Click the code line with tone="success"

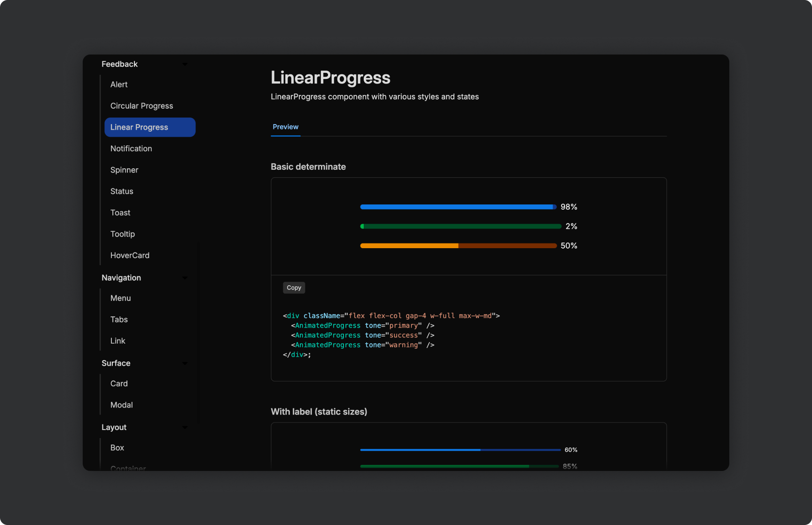363,336
